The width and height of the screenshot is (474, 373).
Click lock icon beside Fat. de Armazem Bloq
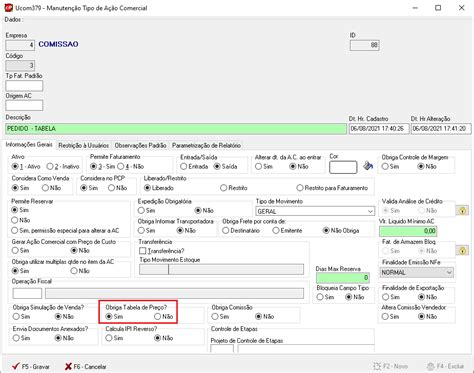(x=462, y=251)
